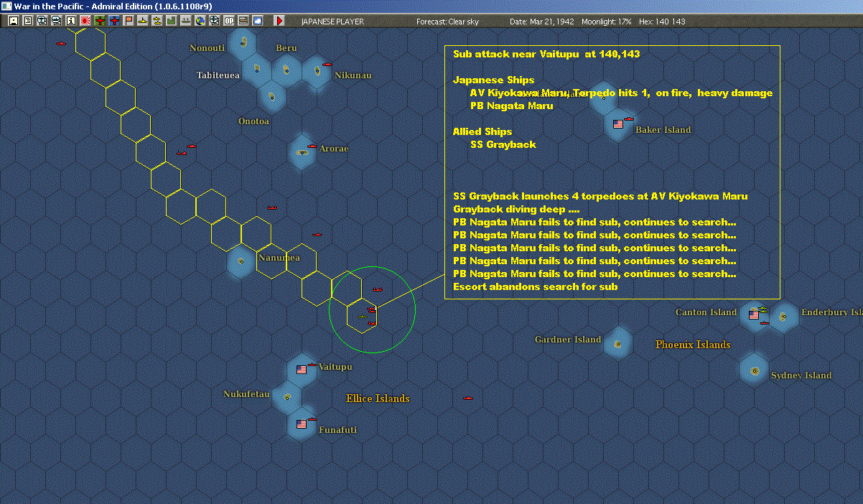Click the US flag at Canton Island
This screenshot has height=504, width=863.
click(754, 314)
